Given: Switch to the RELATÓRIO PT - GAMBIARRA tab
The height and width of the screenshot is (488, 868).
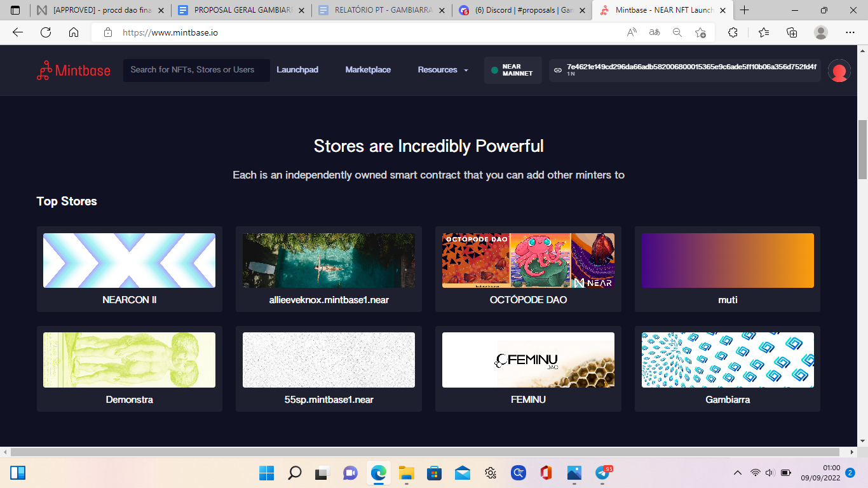Looking at the screenshot, I should coord(381,10).
